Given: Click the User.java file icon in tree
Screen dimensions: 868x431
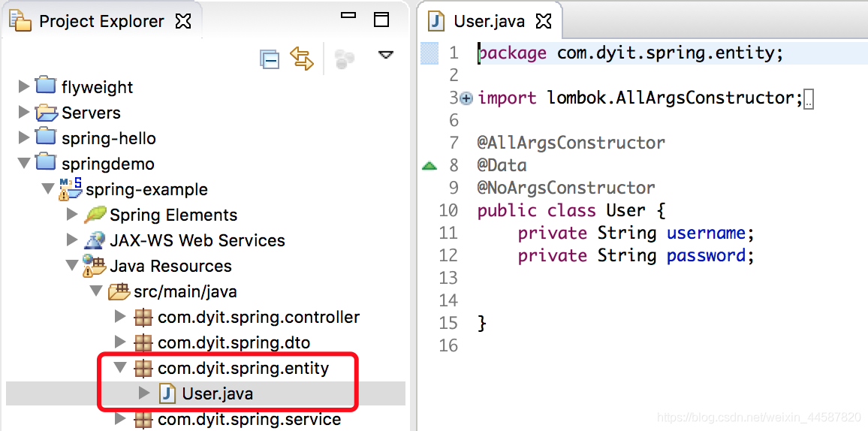Looking at the screenshot, I should tap(167, 394).
